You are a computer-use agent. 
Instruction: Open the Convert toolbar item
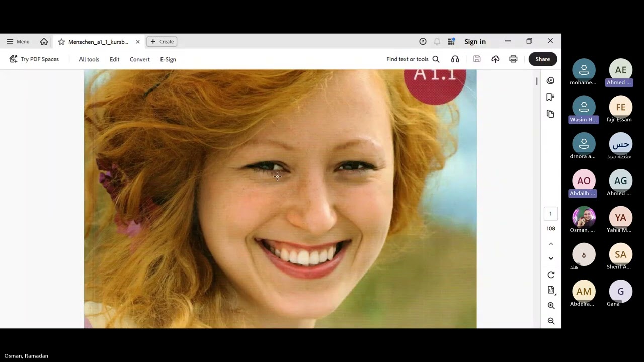tap(140, 59)
